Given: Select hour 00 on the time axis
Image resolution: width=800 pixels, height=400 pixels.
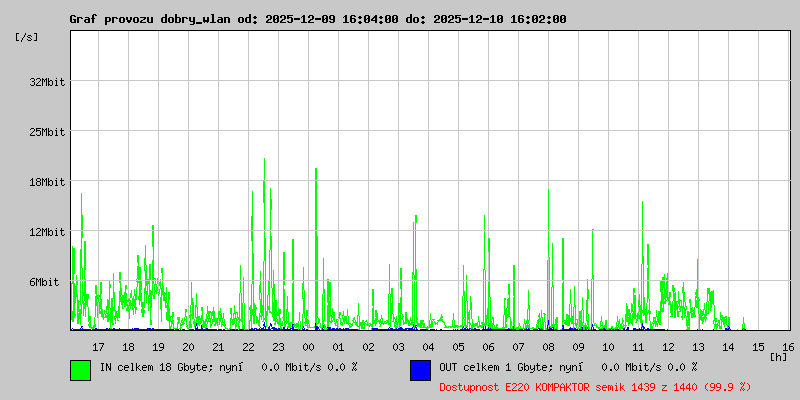Looking at the screenshot, I should [308, 347].
